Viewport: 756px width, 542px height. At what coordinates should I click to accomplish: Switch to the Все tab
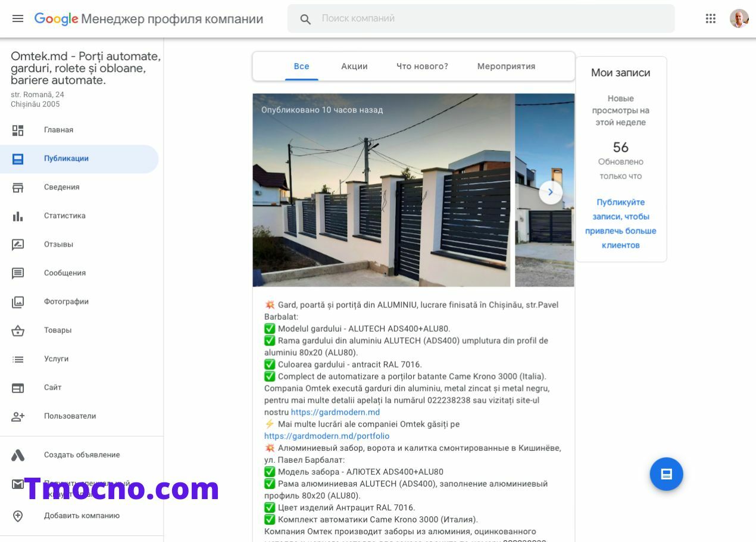pos(302,66)
